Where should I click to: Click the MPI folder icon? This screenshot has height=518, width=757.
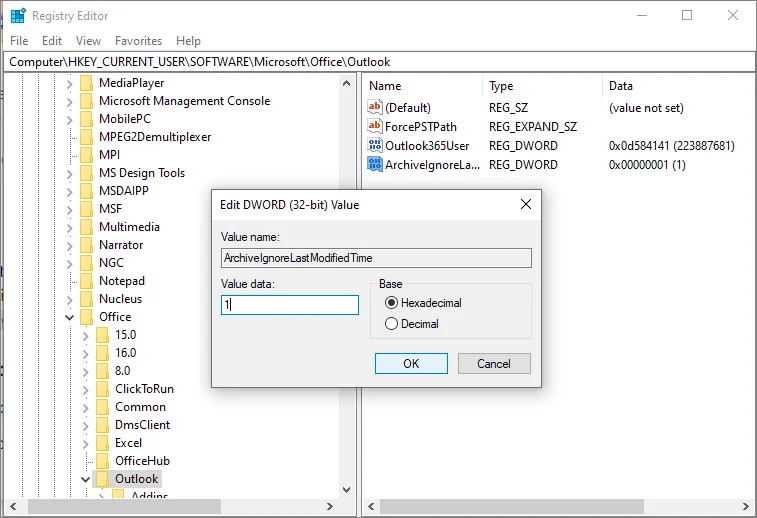coord(87,155)
